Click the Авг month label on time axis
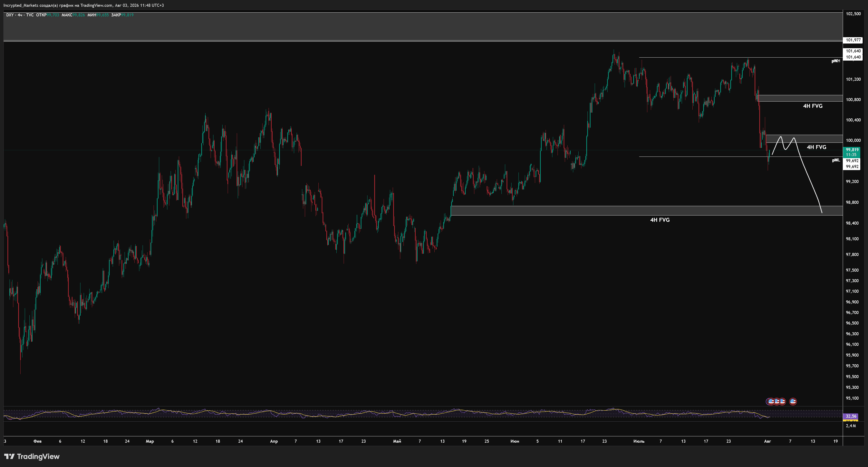Screen dimensions: 868x467 pyautogui.click(x=767, y=441)
